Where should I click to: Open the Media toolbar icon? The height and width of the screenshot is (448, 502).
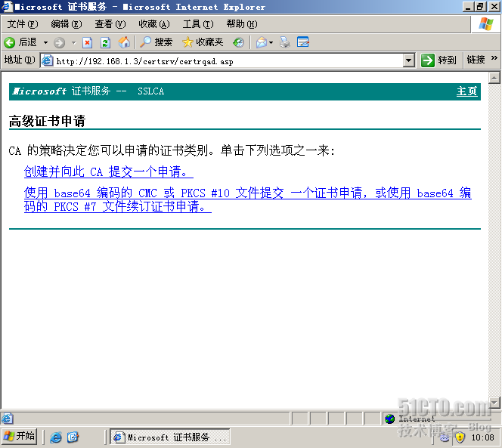tap(238, 42)
